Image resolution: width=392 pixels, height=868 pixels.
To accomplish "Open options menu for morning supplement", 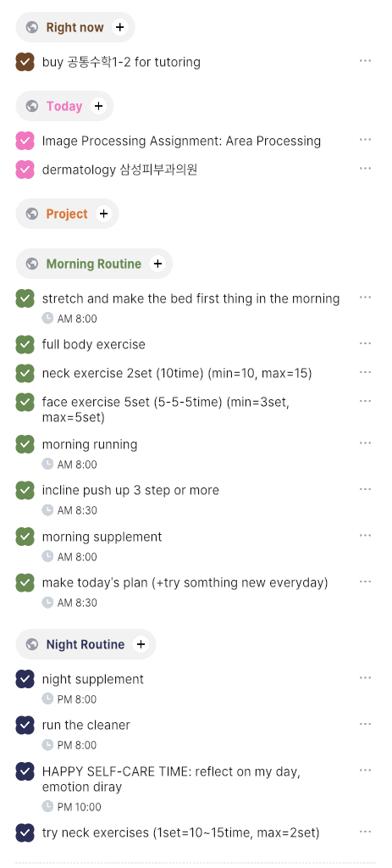I will click(365, 536).
